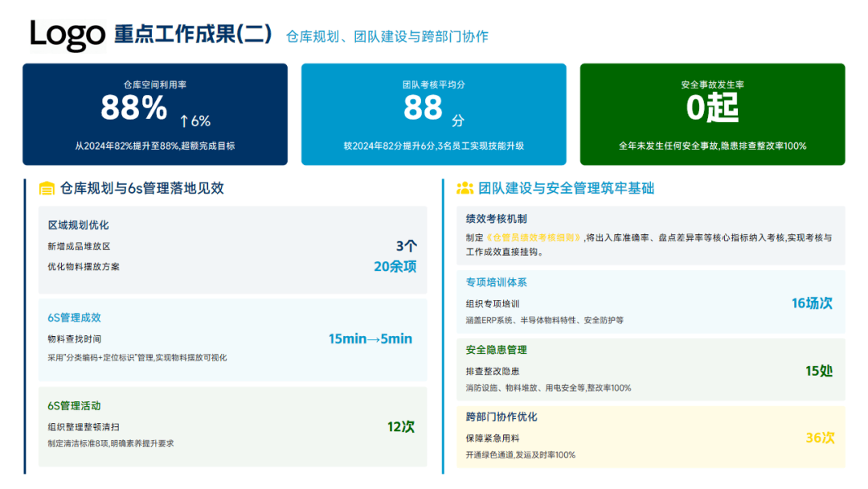Click the 15min→5min value
Screen dimensions: 868x489
370,339
